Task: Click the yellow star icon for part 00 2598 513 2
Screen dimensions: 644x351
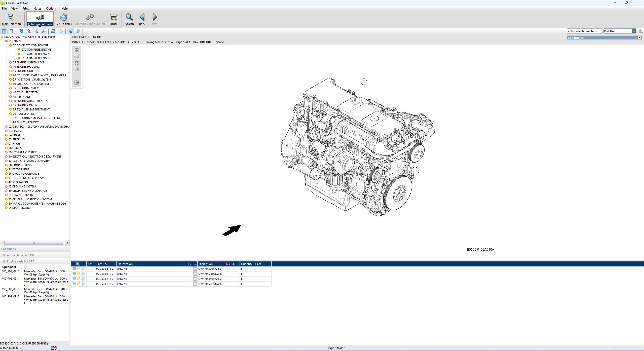Action: pyautogui.click(x=78, y=279)
